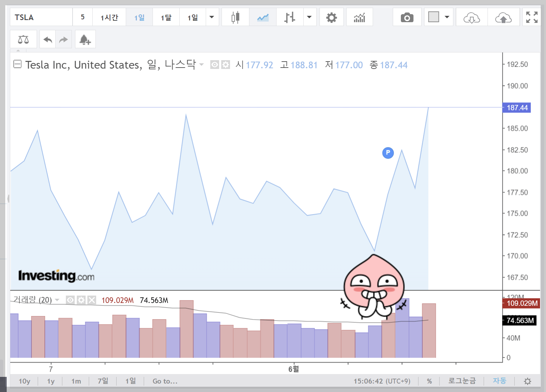The width and height of the screenshot is (546, 392).
Task: Switch to the 1달 timeframe tab
Action: [x=166, y=17]
